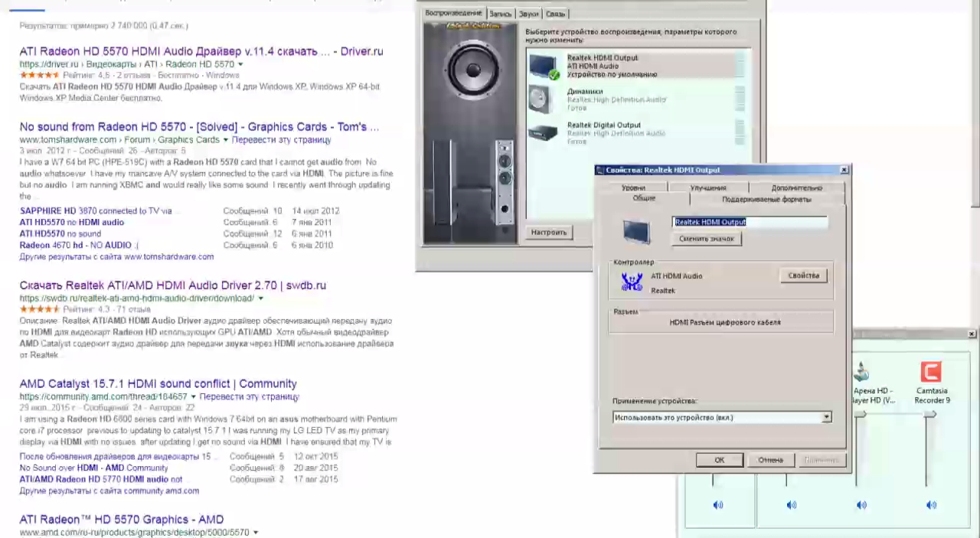Click the Realtek crab controller icon

pos(632,283)
